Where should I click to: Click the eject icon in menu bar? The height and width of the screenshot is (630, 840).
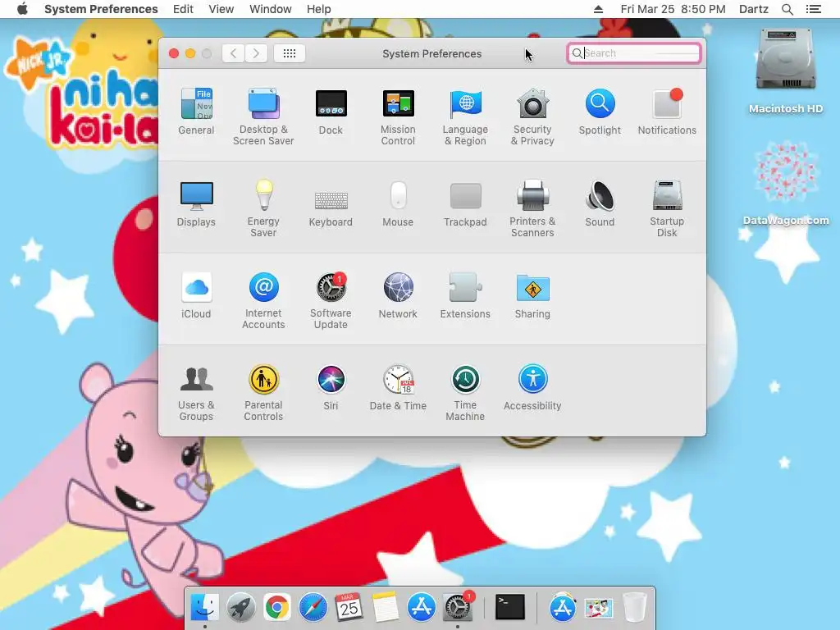click(x=598, y=9)
